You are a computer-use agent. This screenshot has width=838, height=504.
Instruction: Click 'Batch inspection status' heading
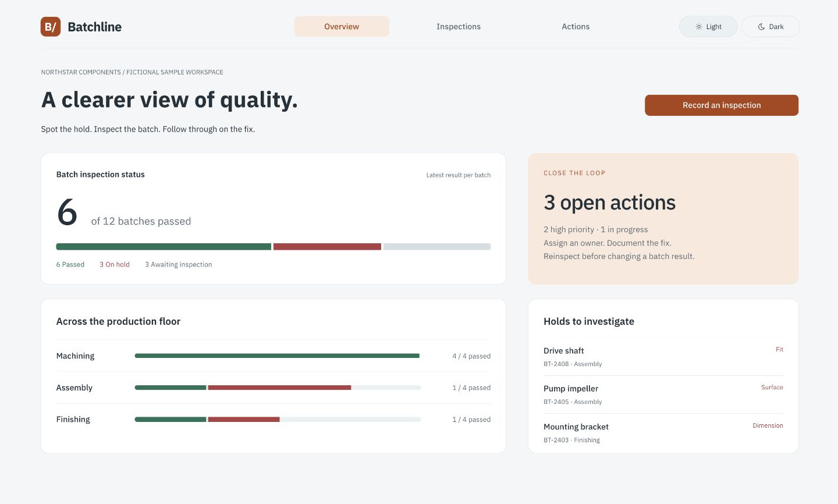tap(101, 175)
